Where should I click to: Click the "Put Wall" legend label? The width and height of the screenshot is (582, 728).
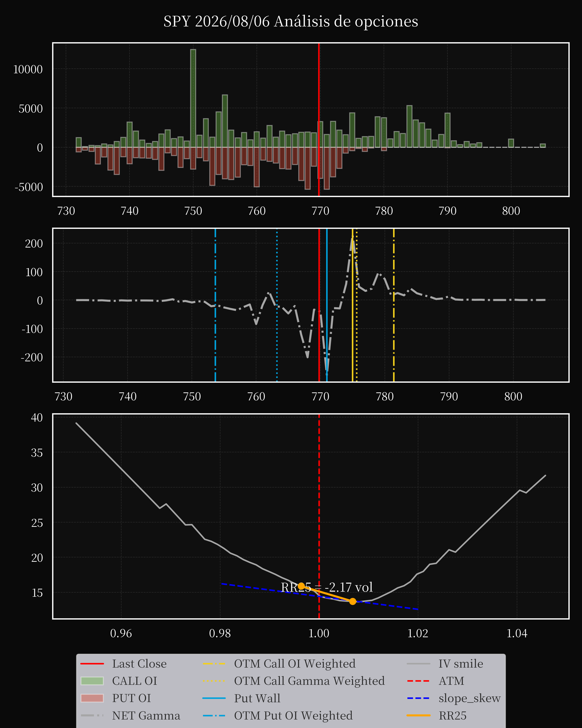tap(257, 698)
